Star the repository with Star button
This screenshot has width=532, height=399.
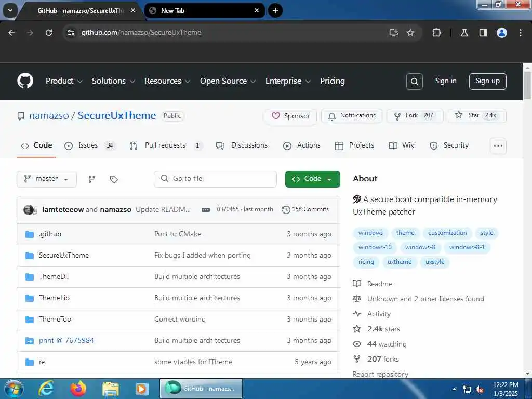tap(477, 116)
